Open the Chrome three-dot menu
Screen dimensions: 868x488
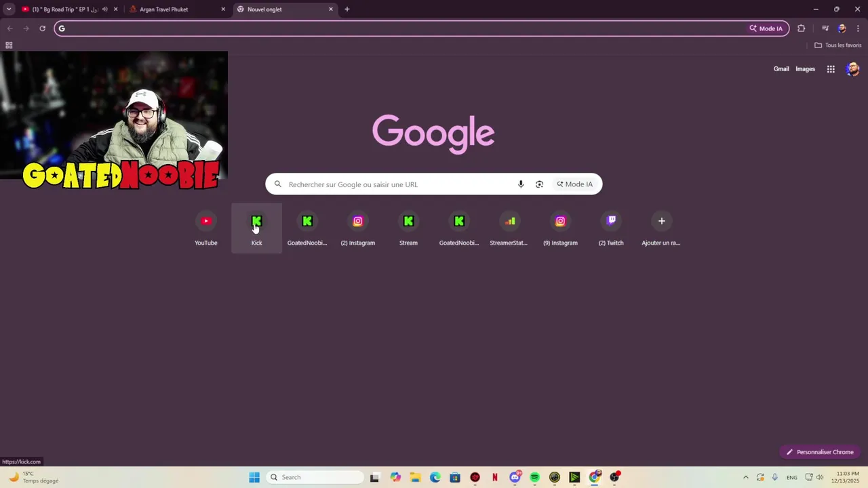858,28
